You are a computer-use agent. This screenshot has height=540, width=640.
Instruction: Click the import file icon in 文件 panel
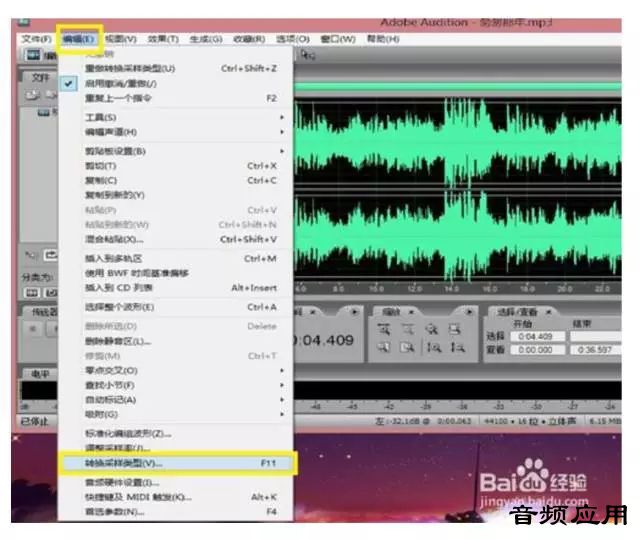pyautogui.click(x=32, y=96)
